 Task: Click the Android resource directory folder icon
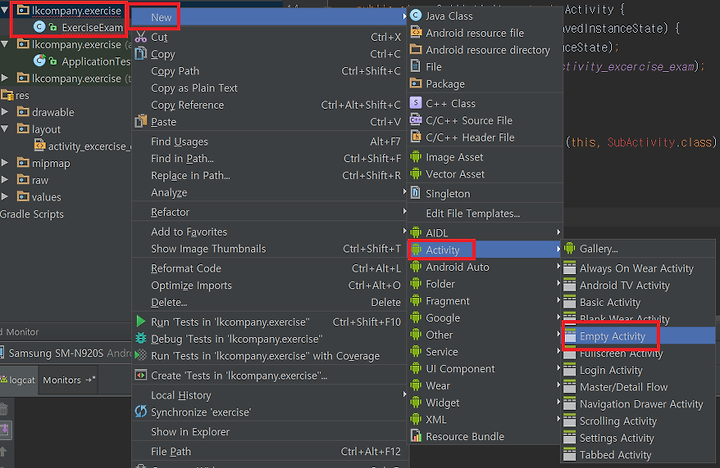[416, 49]
